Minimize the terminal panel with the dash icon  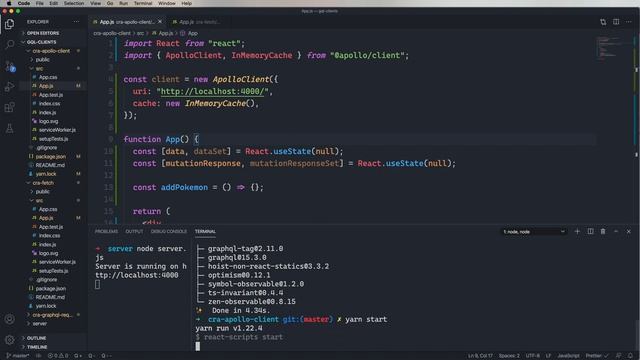616,231
